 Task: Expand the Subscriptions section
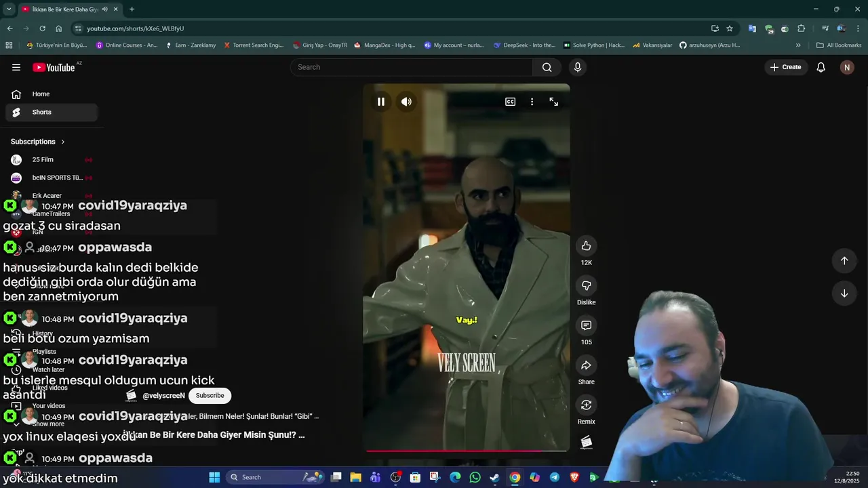(x=38, y=142)
